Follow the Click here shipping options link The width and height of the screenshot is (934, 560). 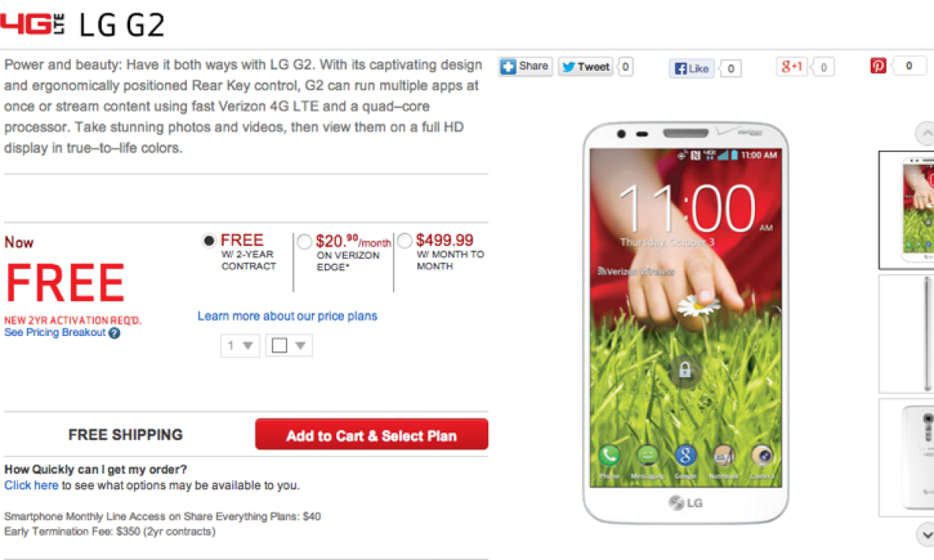[31, 485]
